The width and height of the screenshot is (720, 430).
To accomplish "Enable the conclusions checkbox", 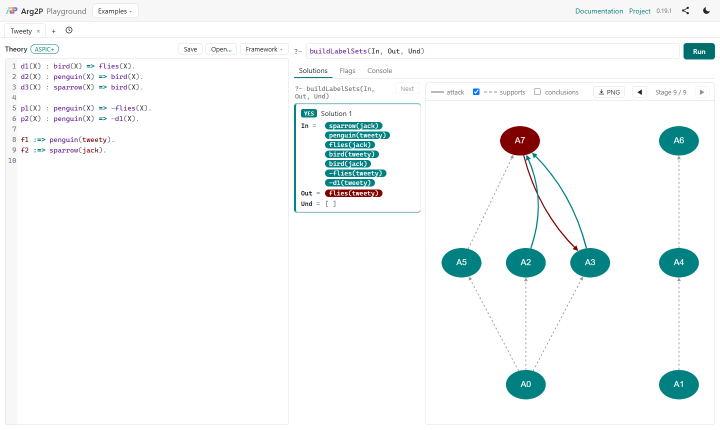I will (537, 92).
